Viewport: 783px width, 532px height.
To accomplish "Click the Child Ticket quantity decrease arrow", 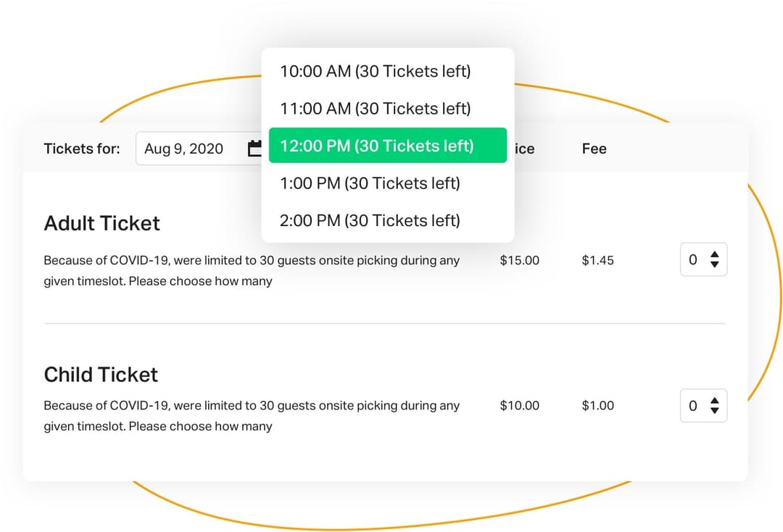I will [715, 410].
